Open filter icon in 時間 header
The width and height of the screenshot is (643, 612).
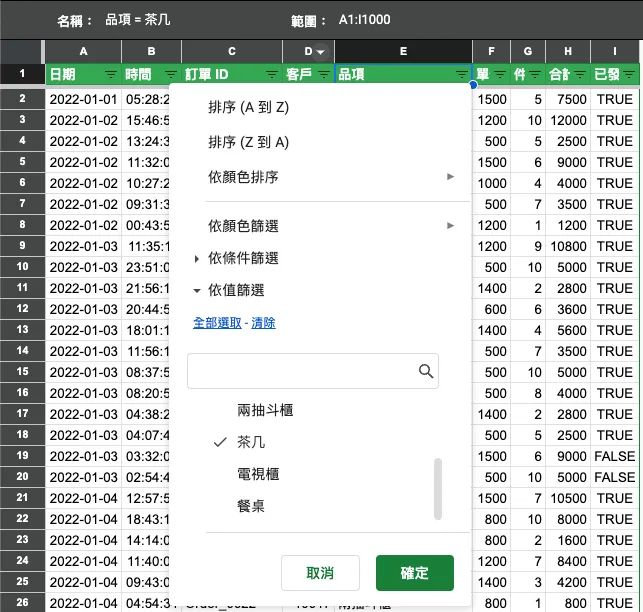(x=171, y=75)
